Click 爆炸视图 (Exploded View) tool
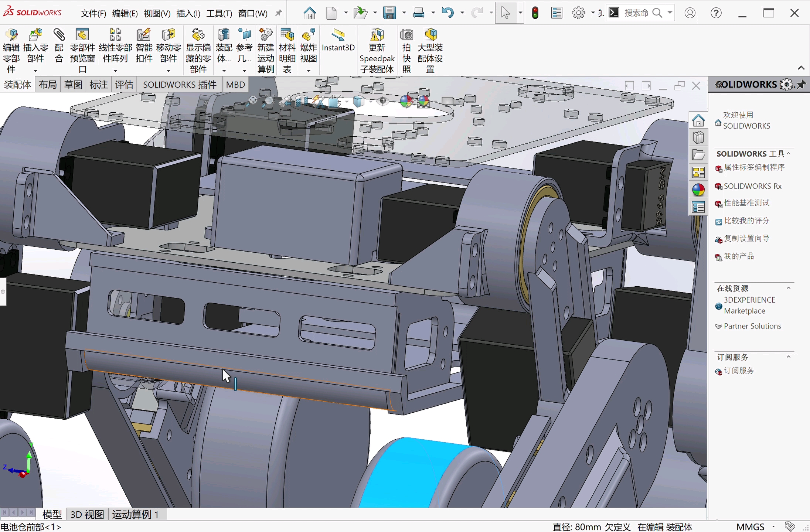Viewport: 810px width, 532px height. 309,46
